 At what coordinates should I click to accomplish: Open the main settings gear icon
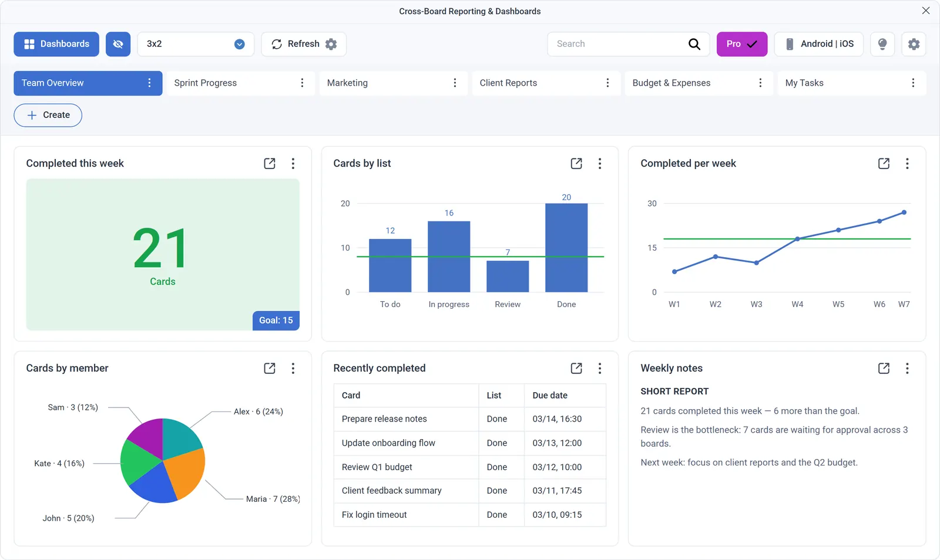tap(914, 44)
